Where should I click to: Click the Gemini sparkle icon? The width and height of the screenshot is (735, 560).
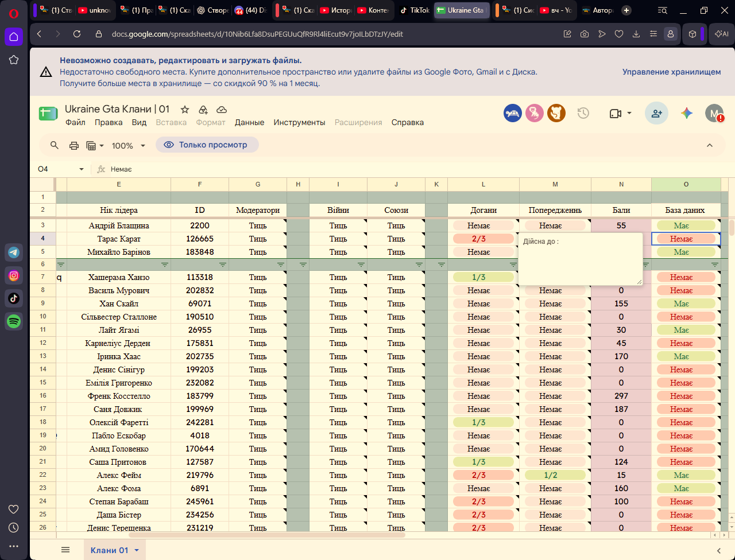click(x=687, y=113)
